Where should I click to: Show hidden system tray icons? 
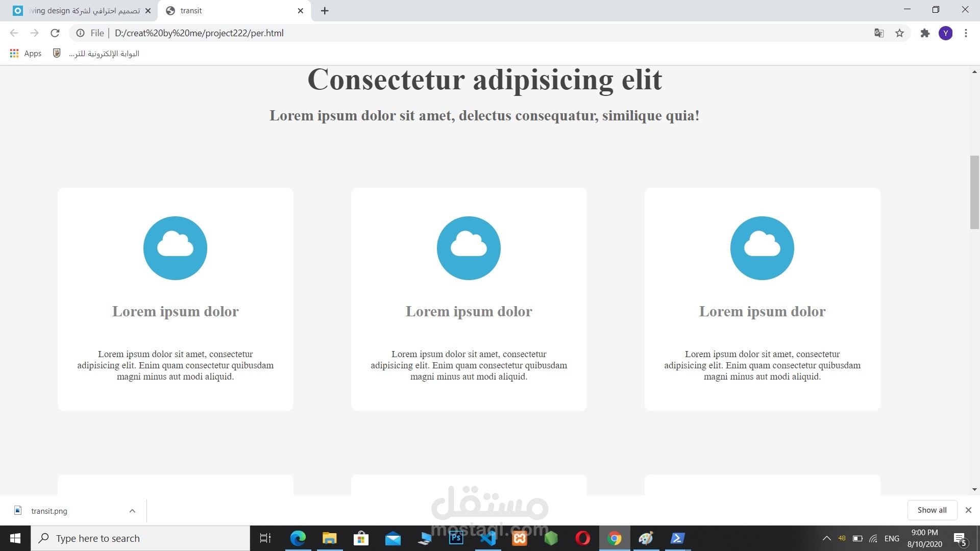point(826,538)
